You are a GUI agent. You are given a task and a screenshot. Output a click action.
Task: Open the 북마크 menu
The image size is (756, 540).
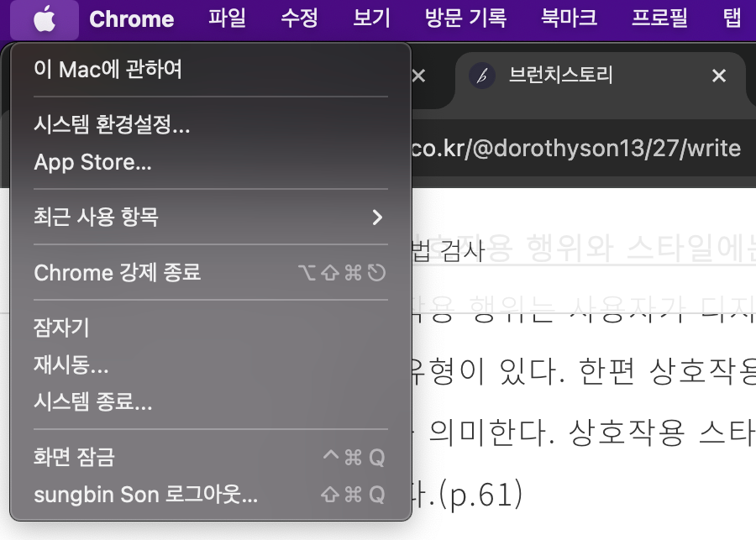568,18
